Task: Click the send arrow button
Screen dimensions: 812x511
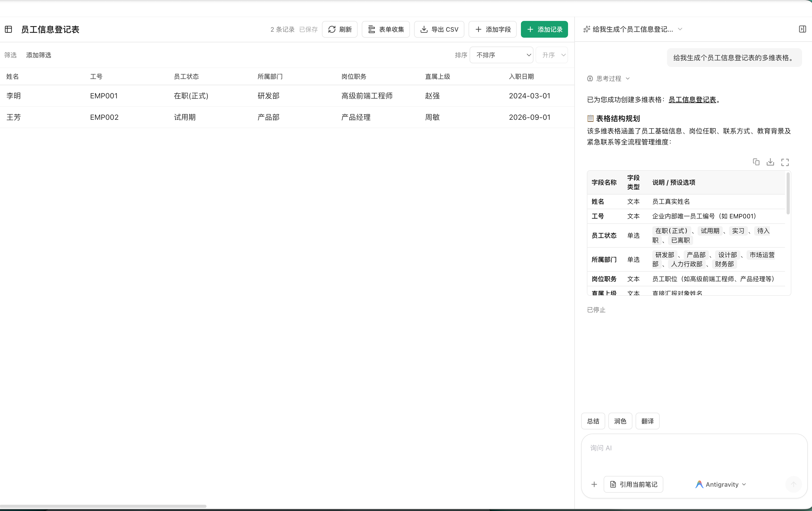Action: pyautogui.click(x=794, y=484)
